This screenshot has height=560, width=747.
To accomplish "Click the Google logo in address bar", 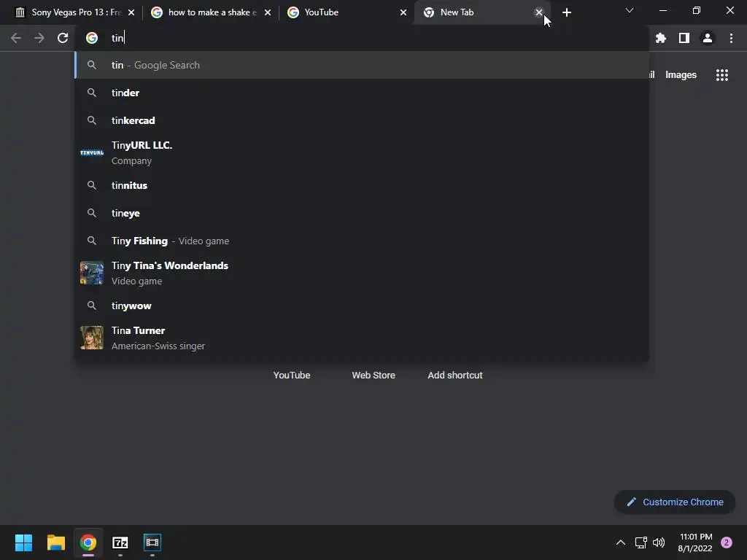I will coord(91,38).
